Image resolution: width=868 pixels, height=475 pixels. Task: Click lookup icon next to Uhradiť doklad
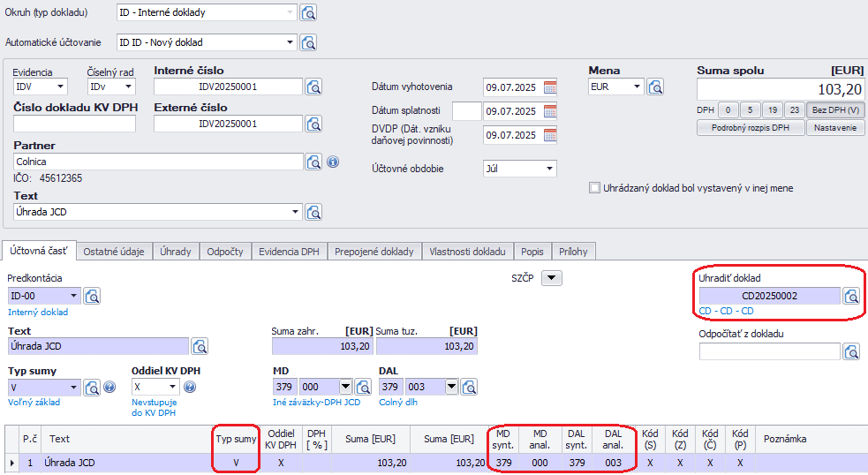click(851, 297)
